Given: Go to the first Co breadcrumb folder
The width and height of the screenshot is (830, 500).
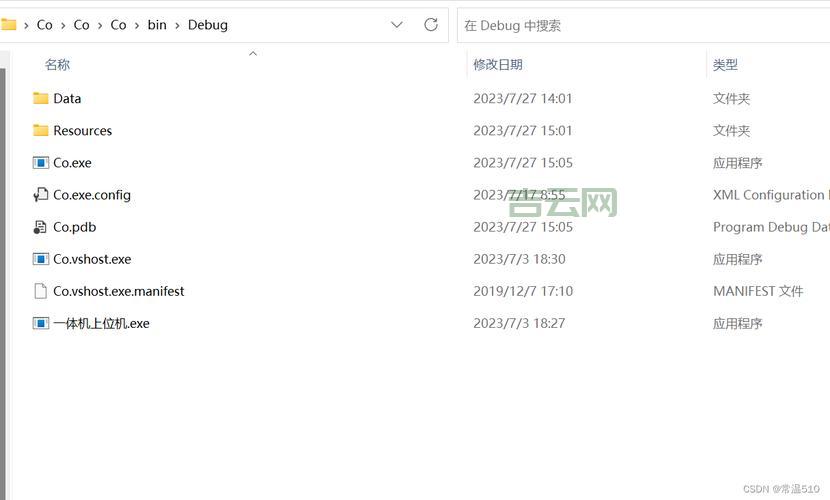Looking at the screenshot, I should (44, 25).
